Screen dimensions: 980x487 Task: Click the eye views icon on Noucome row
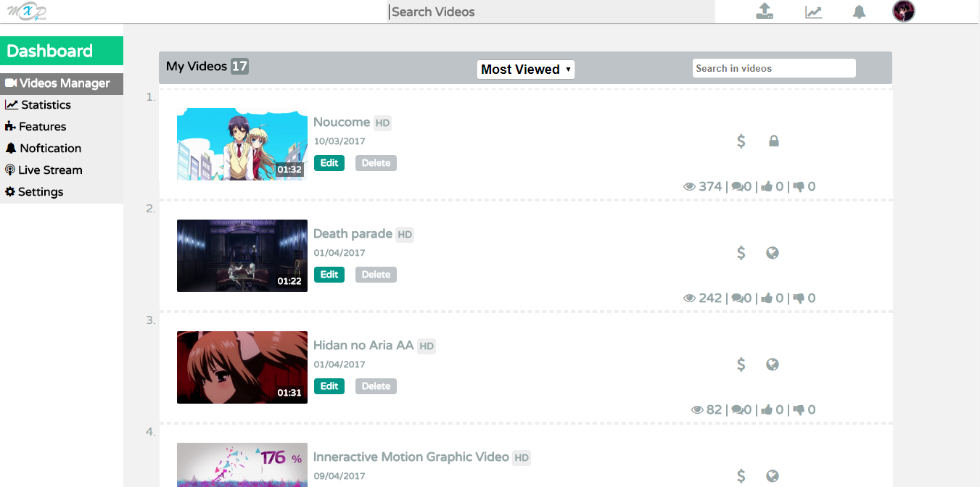pos(690,187)
